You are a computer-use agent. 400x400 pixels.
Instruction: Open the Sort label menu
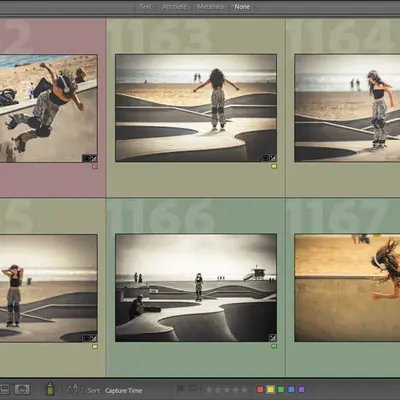pyautogui.click(x=93, y=390)
